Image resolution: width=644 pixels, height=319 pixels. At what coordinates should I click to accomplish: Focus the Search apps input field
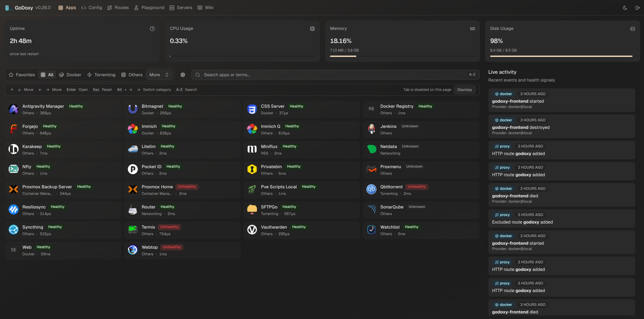(328, 75)
